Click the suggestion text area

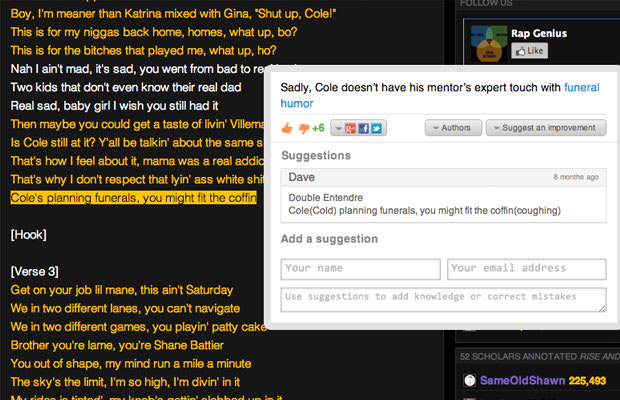443,300
